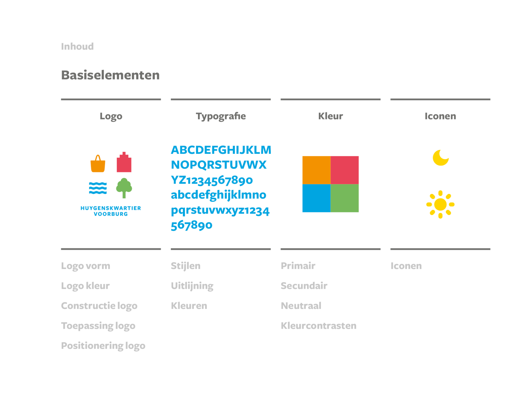Image resolution: width=532 pixels, height=399 pixels.
Task: Click the yellow crescent moon icon
Action: pyautogui.click(x=440, y=158)
